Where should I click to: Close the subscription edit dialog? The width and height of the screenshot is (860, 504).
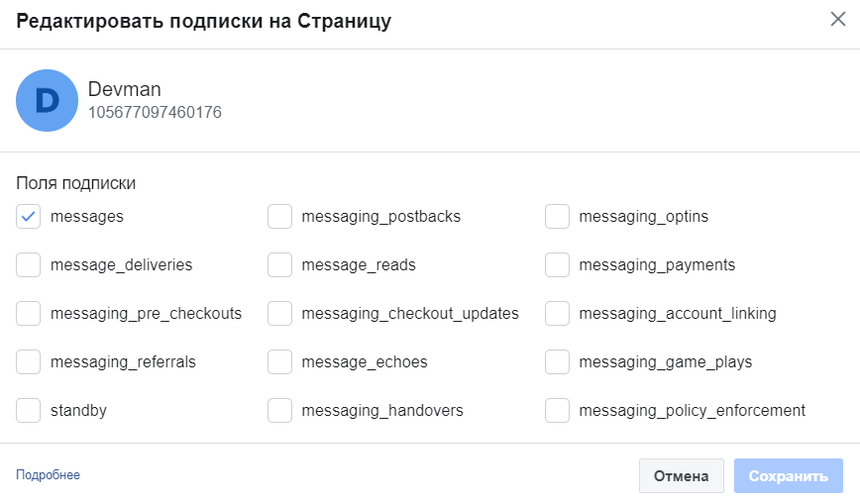tap(837, 20)
